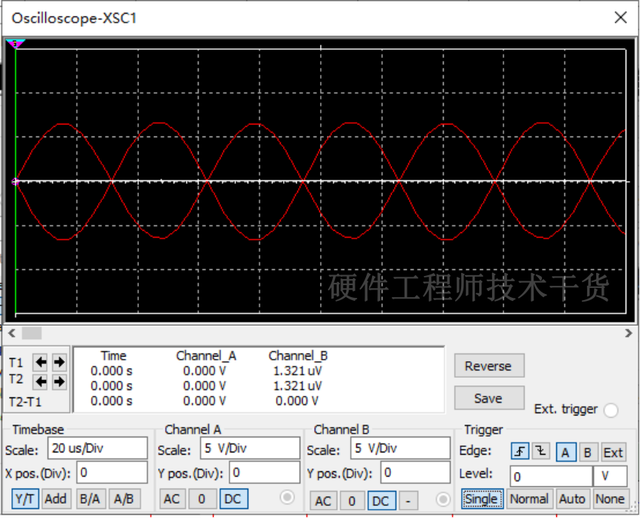Viewport: 640px width, 518px height.
Task: Set Channel B coupling to 0
Action: pyautogui.click(x=352, y=501)
